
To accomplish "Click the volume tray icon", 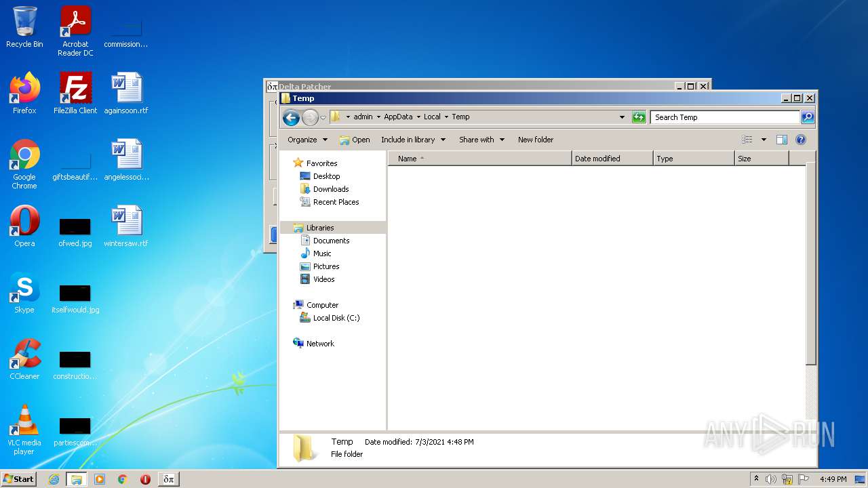I will 771,479.
